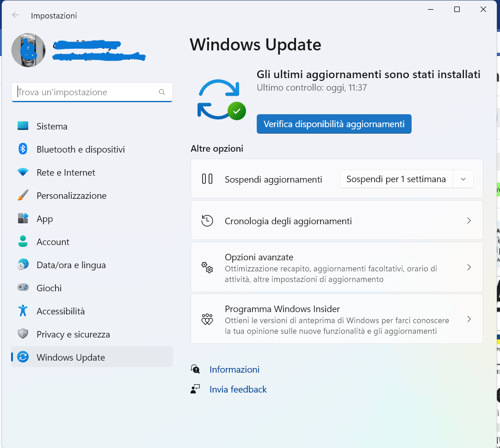Click the Insider hearts icon

(x=207, y=319)
